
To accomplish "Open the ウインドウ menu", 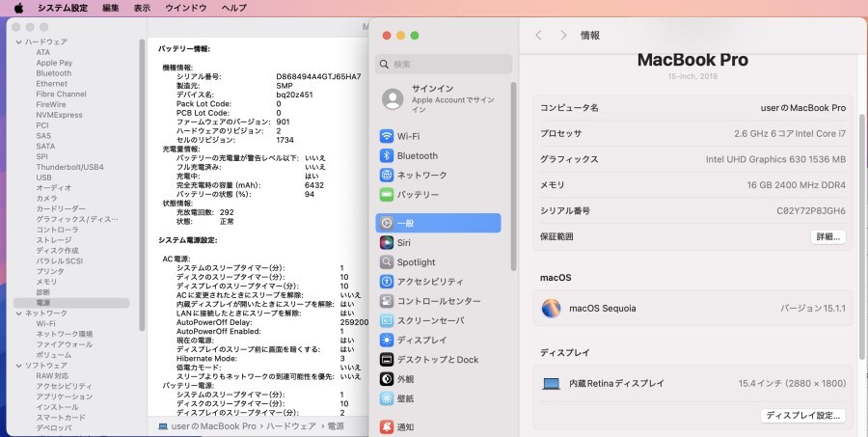I will 186,8.
